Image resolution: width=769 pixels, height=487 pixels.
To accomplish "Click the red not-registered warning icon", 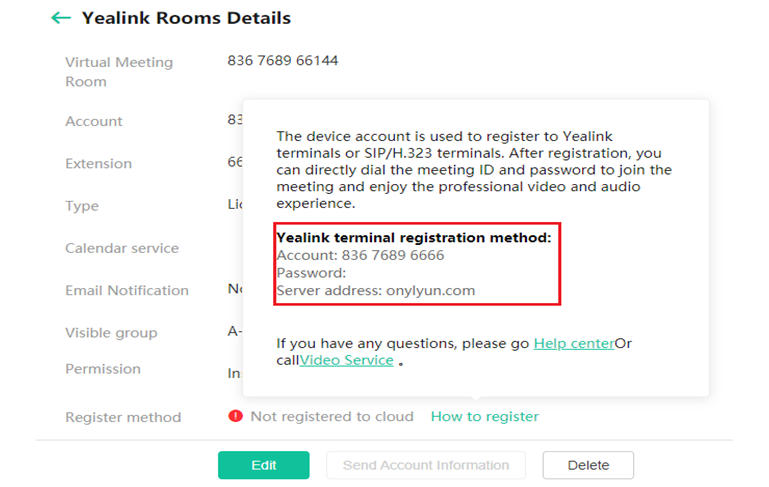I will pos(236,416).
